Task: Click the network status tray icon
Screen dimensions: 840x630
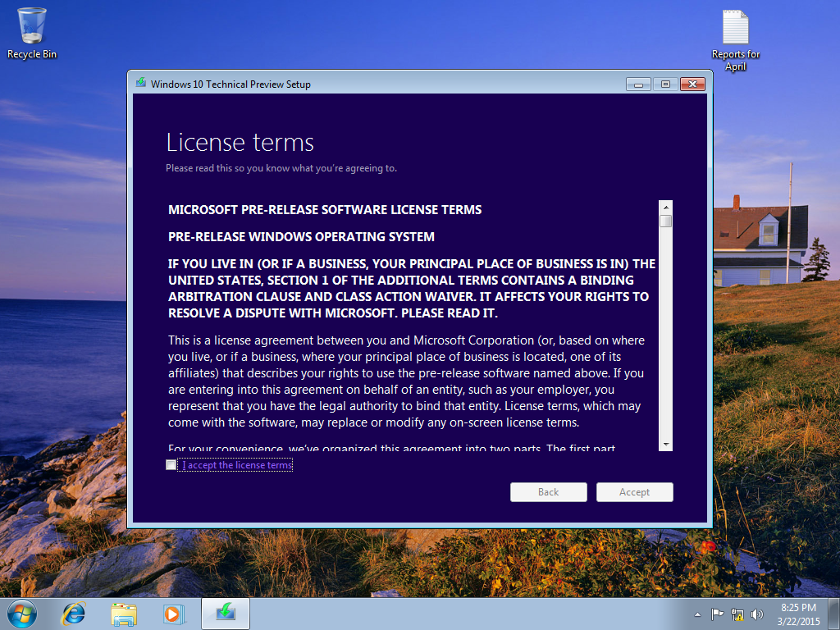Action: coord(737,614)
